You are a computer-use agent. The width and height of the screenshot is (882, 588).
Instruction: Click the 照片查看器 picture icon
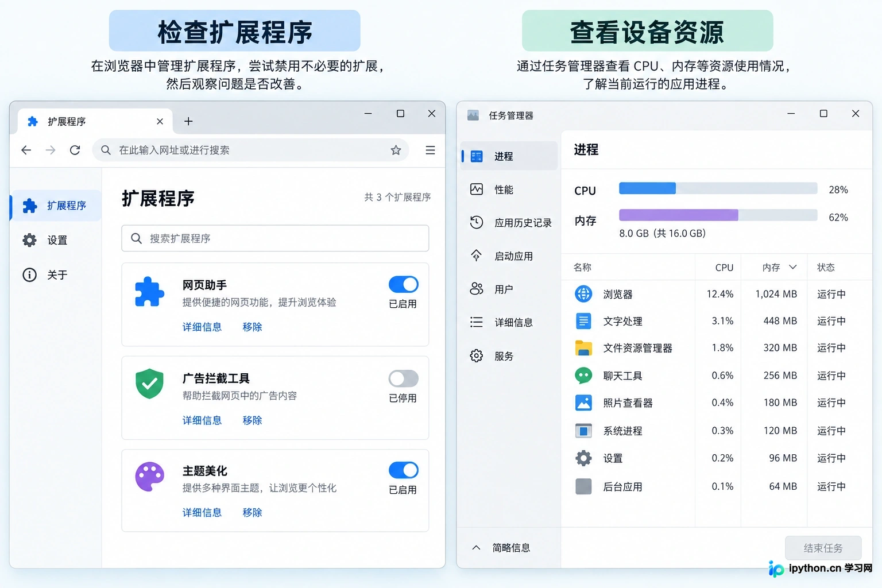tap(583, 403)
